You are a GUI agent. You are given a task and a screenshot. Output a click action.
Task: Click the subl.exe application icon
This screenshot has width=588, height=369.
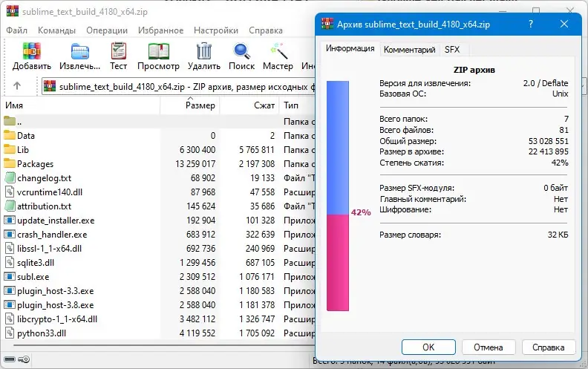coord(10,277)
